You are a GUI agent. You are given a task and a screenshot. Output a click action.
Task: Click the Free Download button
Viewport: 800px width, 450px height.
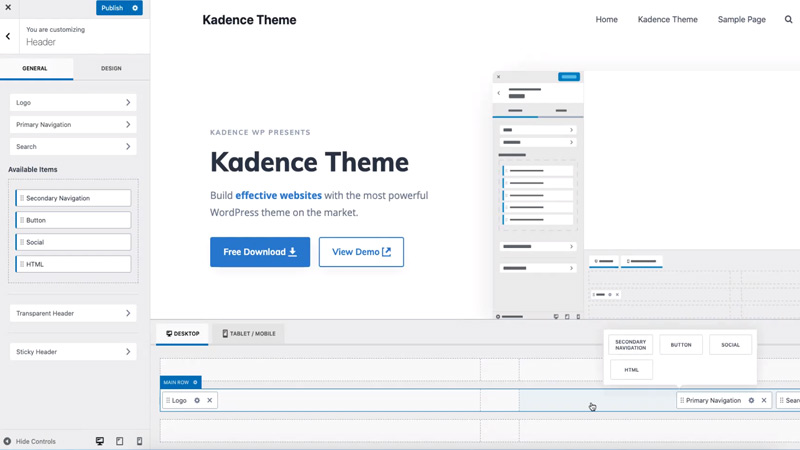click(260, 252)
